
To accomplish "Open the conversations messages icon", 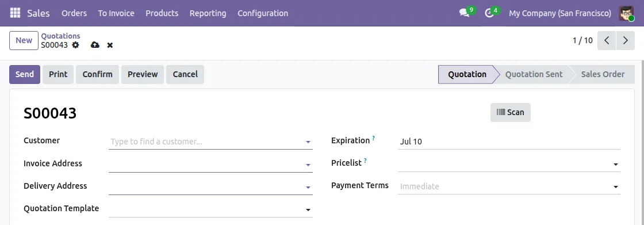I will click(464, 13).
